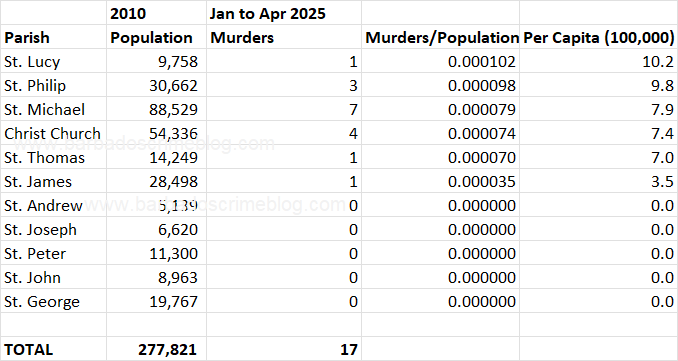
Task: Select the 7.9 per capita cell
Action: [x=598, y=109]
